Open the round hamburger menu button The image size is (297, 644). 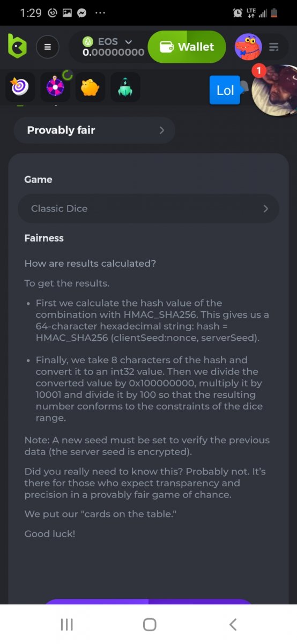click(x=47, y=47)
